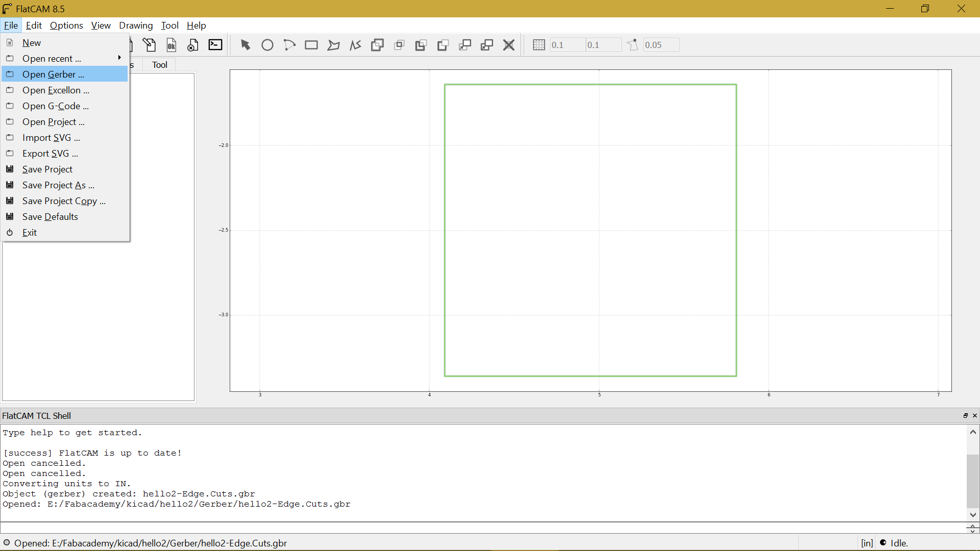Click the Polygon Subtraction icon
980x551 pixels.
pyautogui.click(x=421, y=45)
